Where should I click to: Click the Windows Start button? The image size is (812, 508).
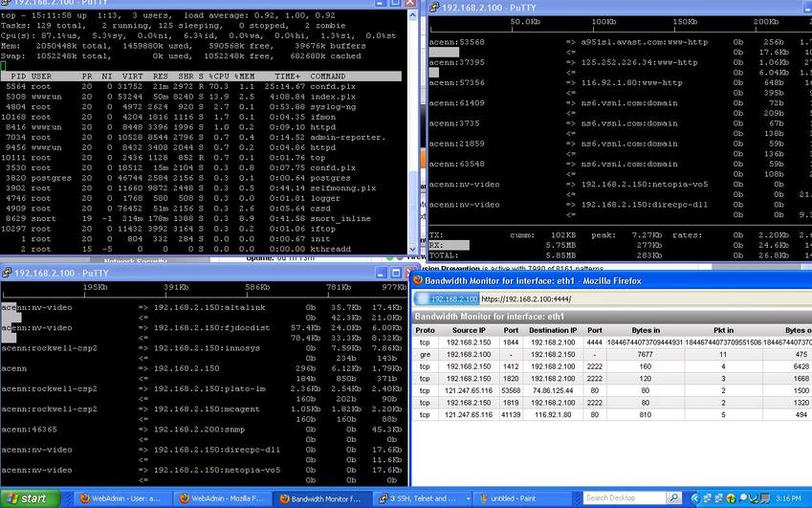pyautogui.click(x=29, y=497)
